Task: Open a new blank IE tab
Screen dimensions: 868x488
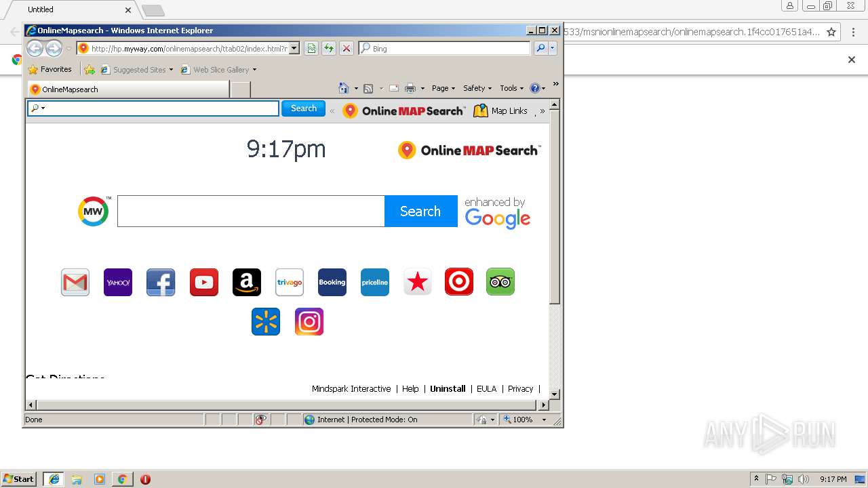Action: 241,89
